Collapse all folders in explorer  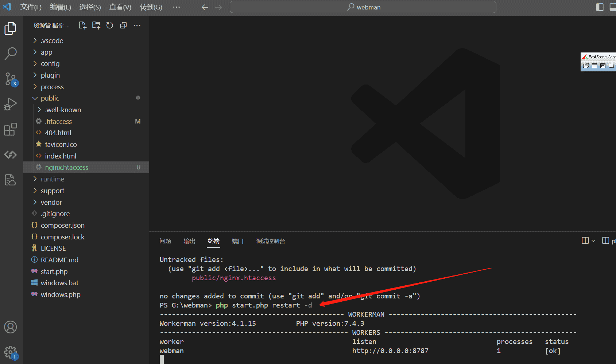tap(123, 25)
